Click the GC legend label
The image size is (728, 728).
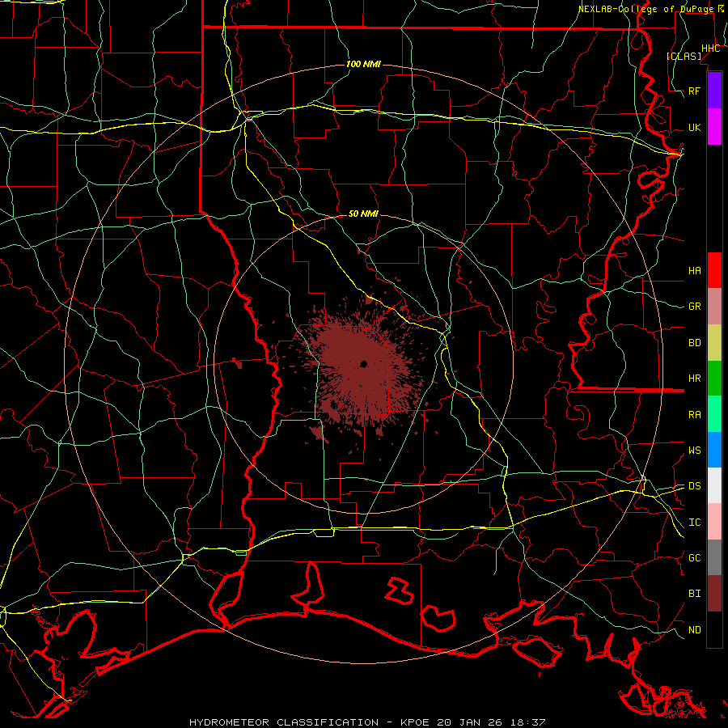coord(694,558)
